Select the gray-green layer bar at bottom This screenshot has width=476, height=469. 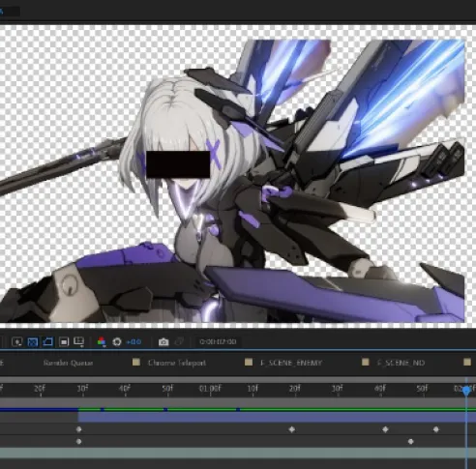(238, 453)
